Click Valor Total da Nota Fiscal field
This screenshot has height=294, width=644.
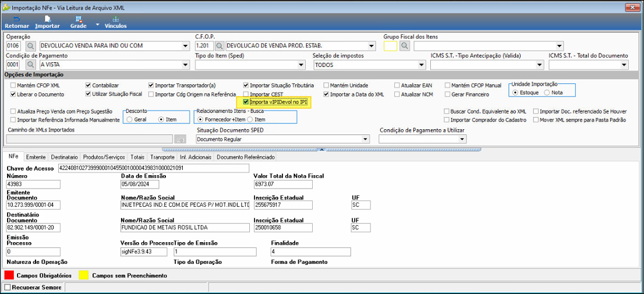[x=283, y=185]
